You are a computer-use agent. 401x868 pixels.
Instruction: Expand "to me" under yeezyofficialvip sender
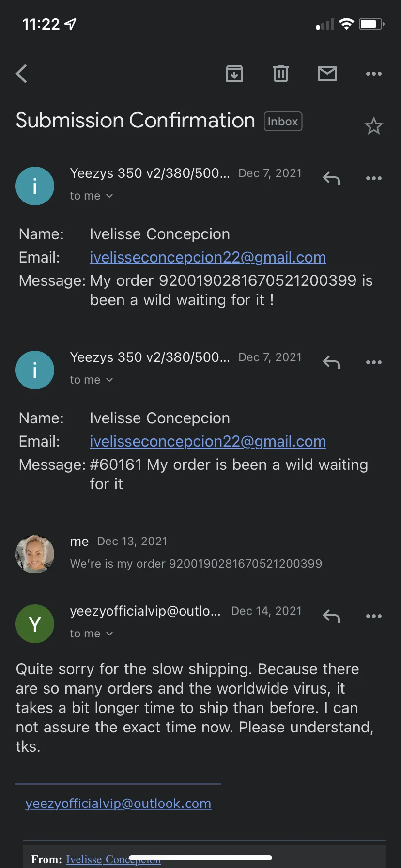pyautogui.click(x=91, y=634)
